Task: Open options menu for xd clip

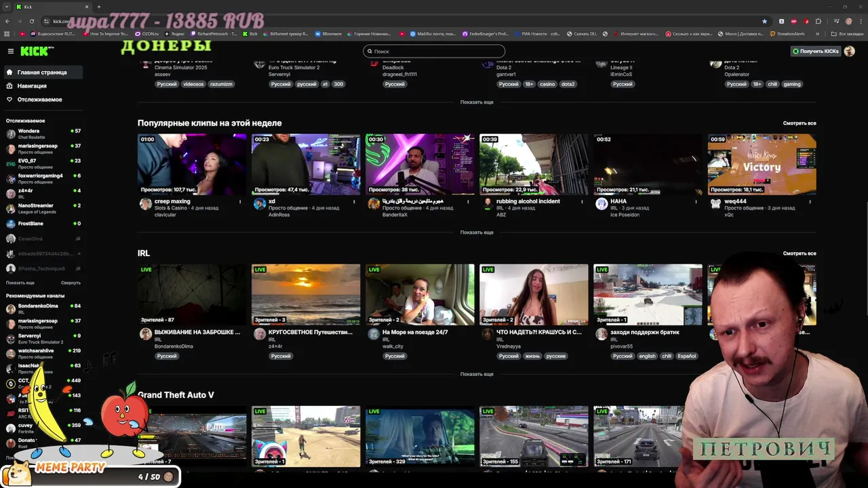Action: 354,201
